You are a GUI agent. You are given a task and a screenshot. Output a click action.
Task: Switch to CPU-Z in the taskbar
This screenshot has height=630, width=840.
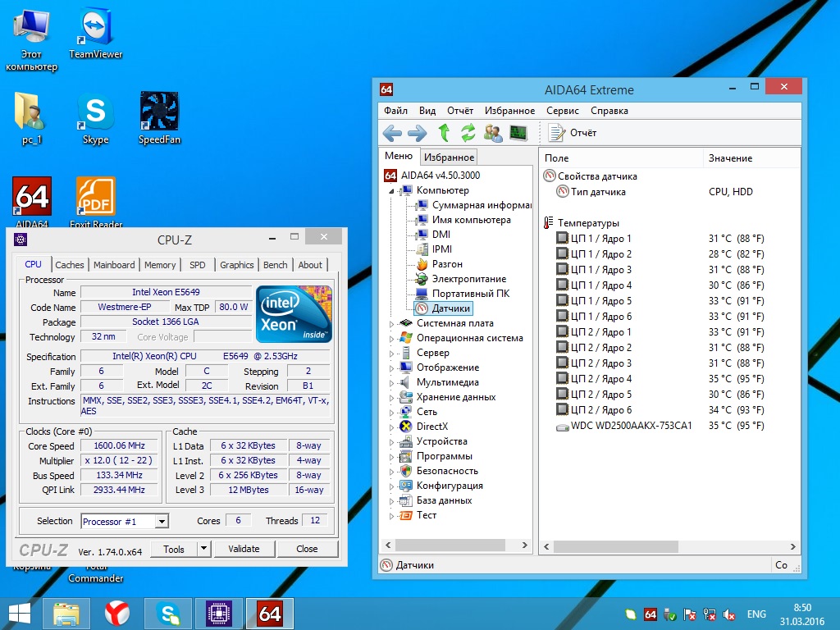click(218, 614)
